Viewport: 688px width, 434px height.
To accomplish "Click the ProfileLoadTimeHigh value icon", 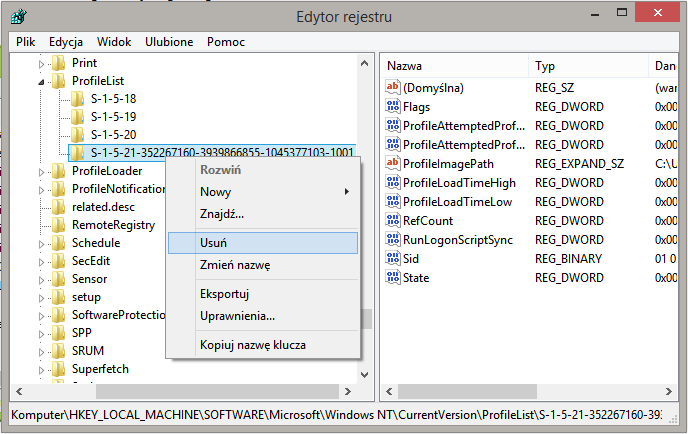I will pyautogui.click(x=393, y=182).
